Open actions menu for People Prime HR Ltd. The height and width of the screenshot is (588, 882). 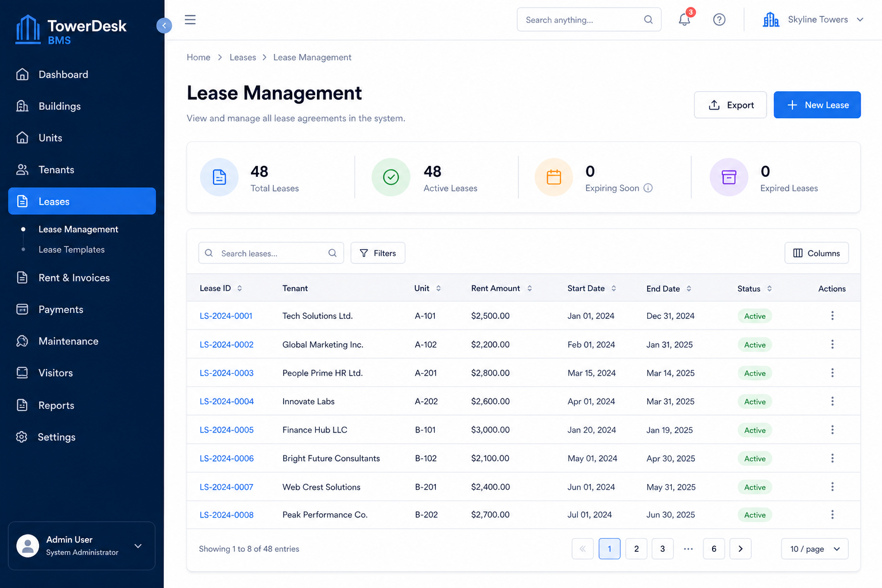tap(832, 373)
